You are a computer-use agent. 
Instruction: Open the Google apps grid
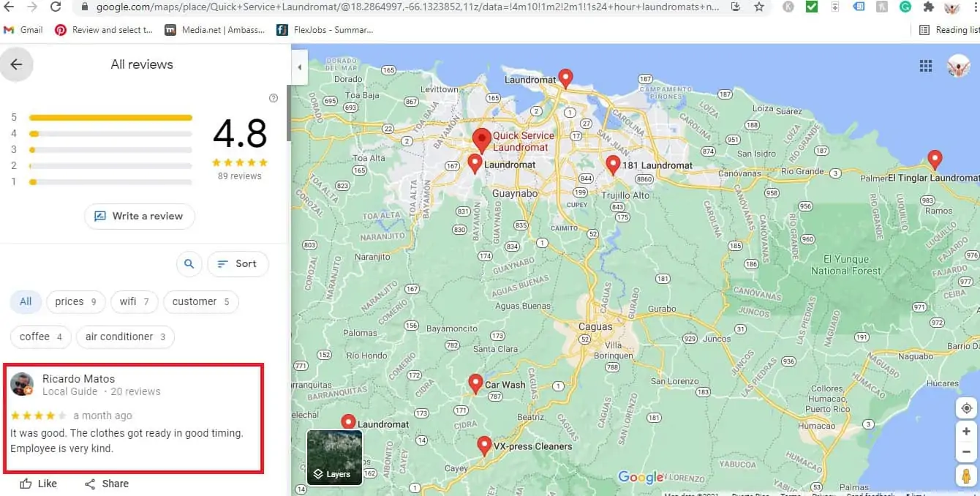926,66
